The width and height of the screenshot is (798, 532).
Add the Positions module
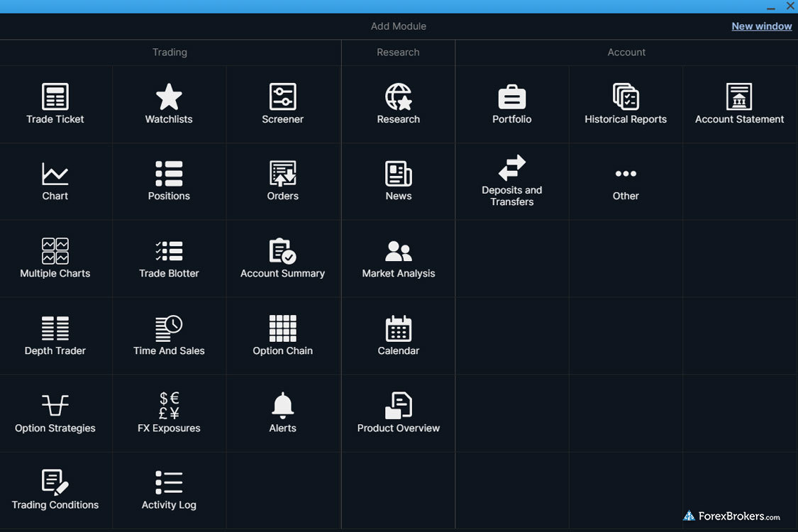point(169,181)
